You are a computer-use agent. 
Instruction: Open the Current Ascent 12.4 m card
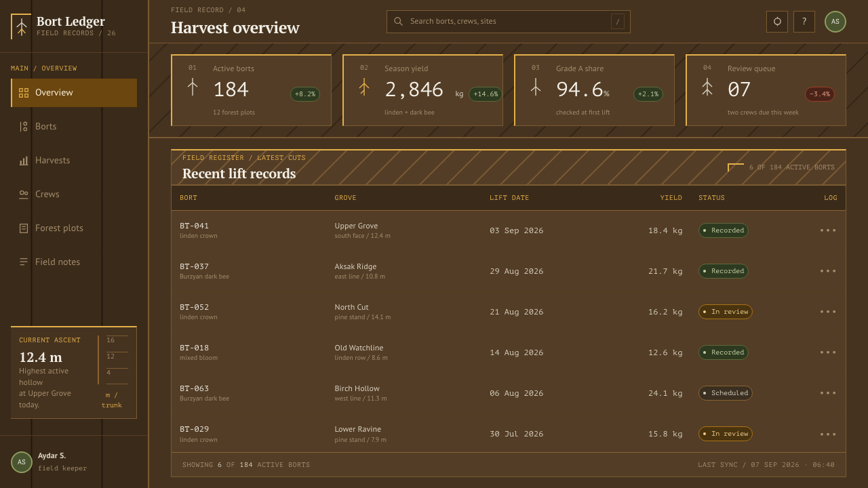pos(74,373)
